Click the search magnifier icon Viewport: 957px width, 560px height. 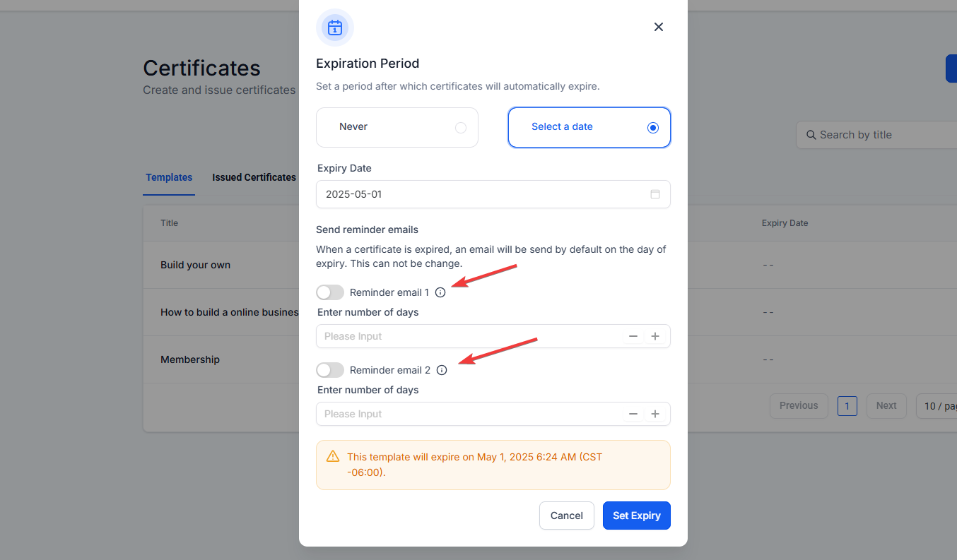pos(811,135)
